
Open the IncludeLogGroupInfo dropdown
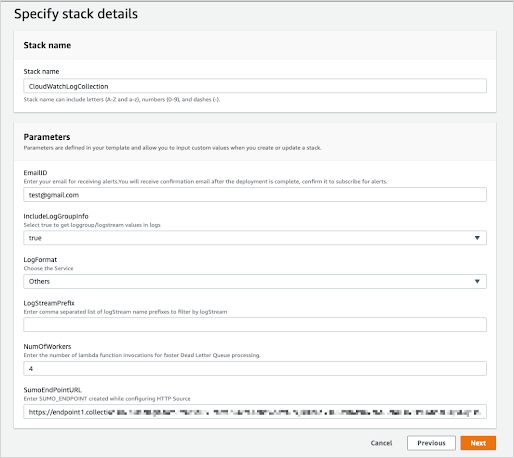255,238
